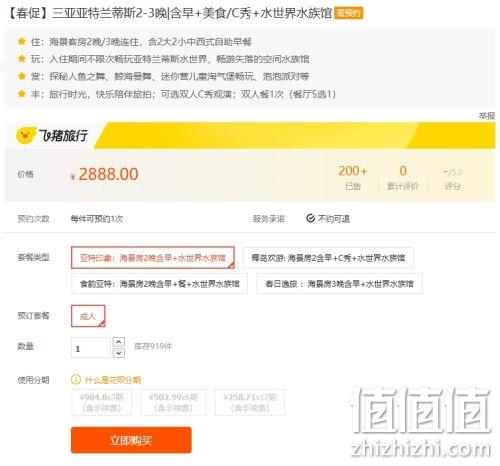Decrease quantity with the down arrow
500x466 pixels.
[x=119, y=353]
